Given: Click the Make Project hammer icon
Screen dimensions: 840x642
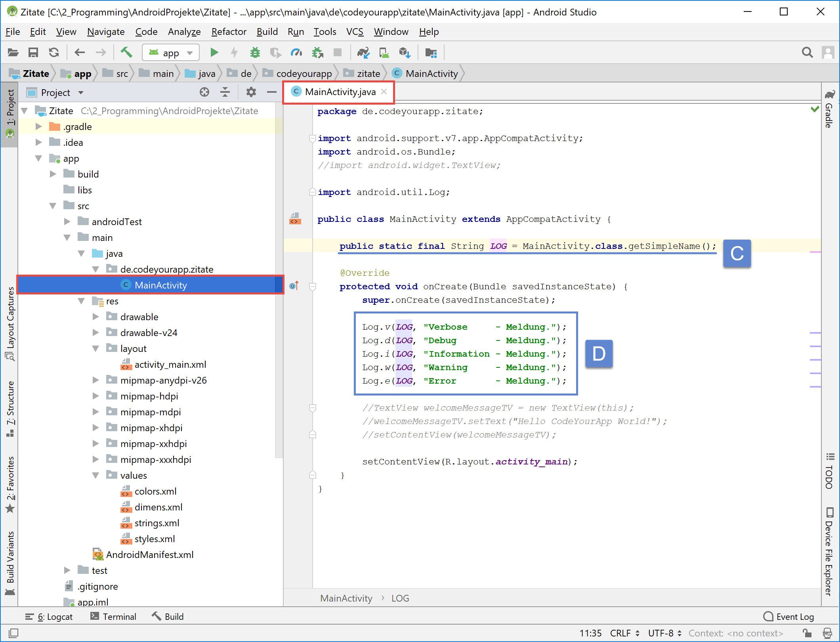Looking at the screenshot, I should click(x=126, y=52).
